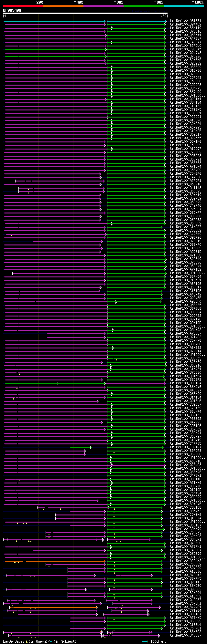Click the query end position 469
Screen dimensions: 207x644
(163, 16)
